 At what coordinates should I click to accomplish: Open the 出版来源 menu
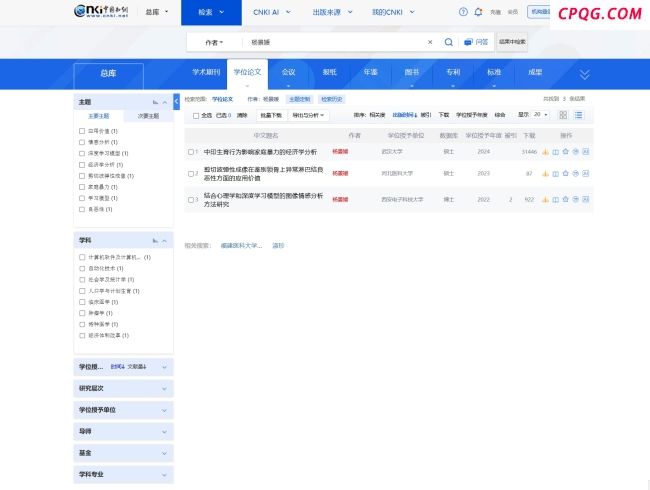coord(332,12)
